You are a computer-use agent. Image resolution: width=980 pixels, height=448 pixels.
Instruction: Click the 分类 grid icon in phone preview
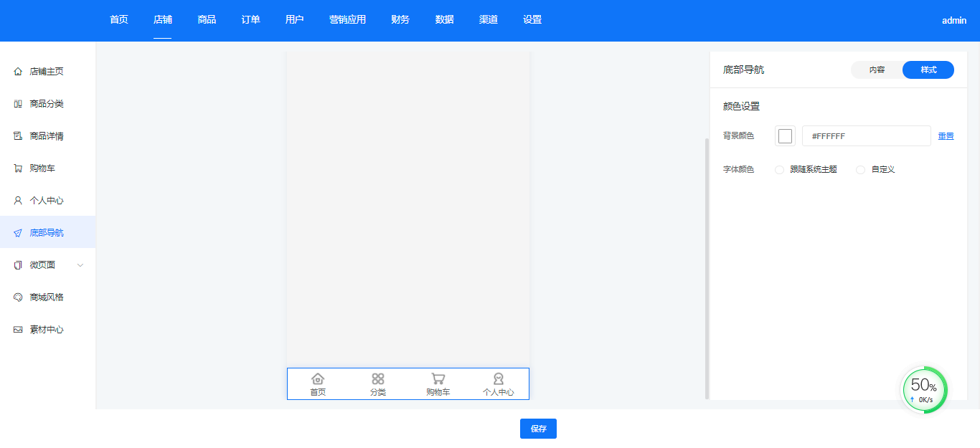tap(378, 378)
